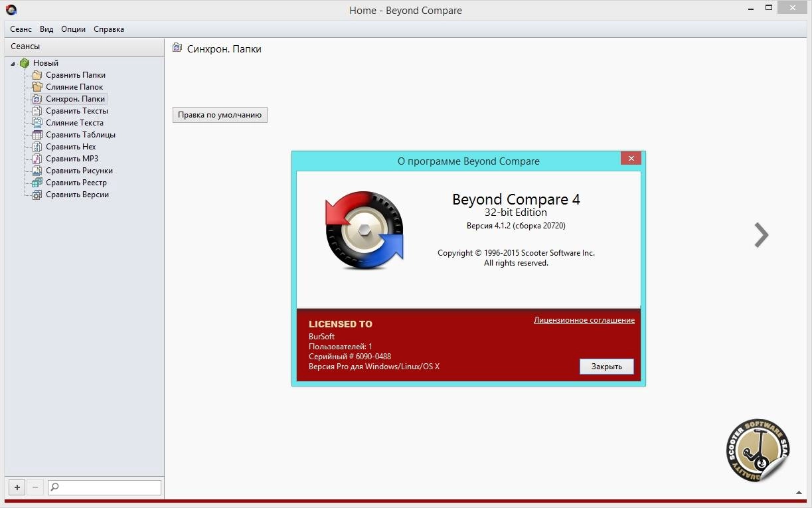Image resolution: width=812 pixels, height=508 pixels.
Task: Add new session with plus button
Action: point(17,487)
